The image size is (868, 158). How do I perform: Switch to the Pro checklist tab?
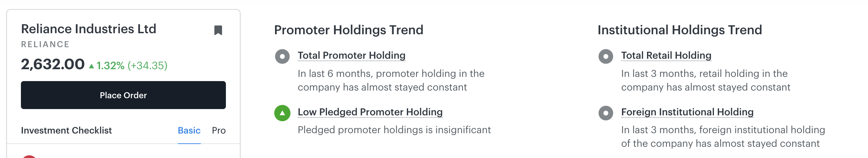pos(219,130)
